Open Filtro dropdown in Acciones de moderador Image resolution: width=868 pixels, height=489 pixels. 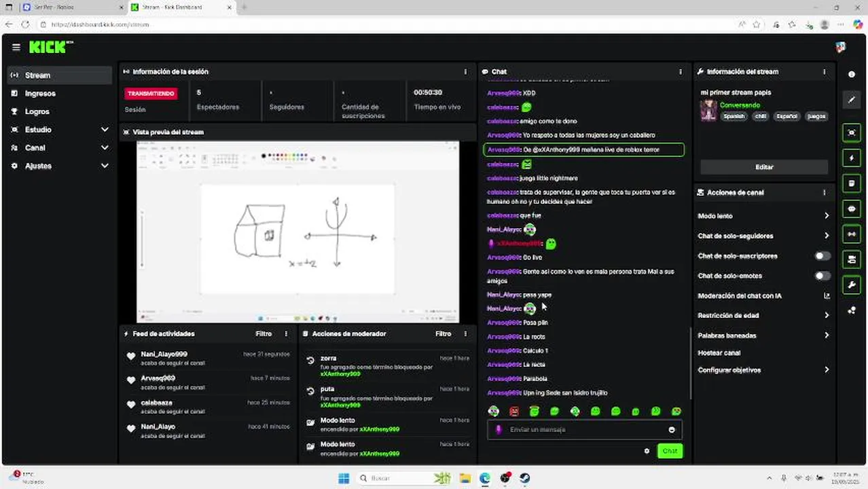point(443,333)
